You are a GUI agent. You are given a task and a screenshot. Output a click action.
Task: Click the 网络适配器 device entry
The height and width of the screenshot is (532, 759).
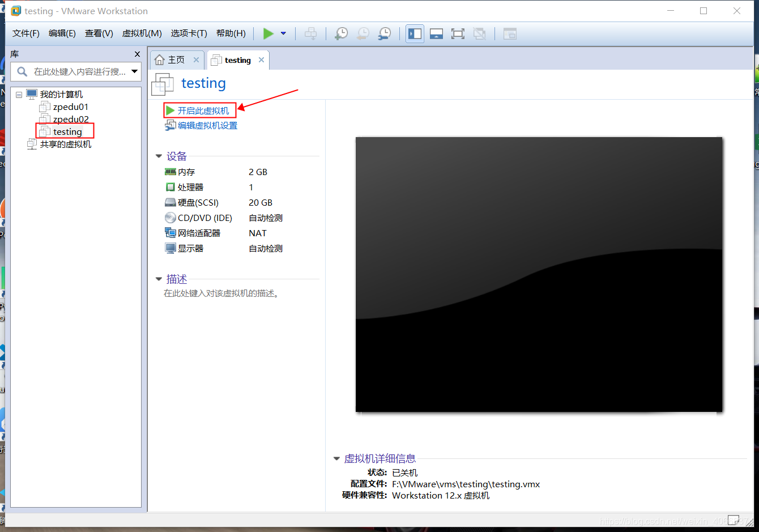[x=199, y=233]
